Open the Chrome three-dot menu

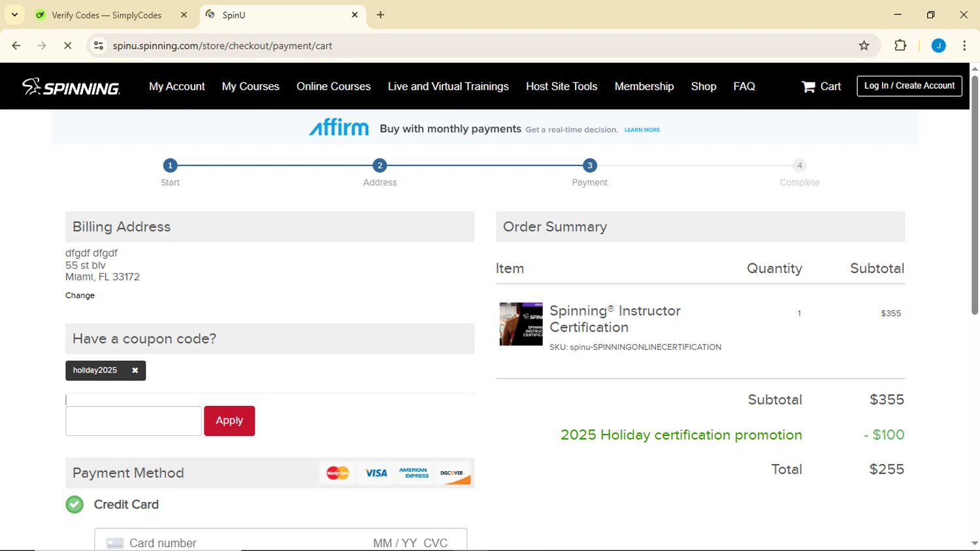click(964, 46)
